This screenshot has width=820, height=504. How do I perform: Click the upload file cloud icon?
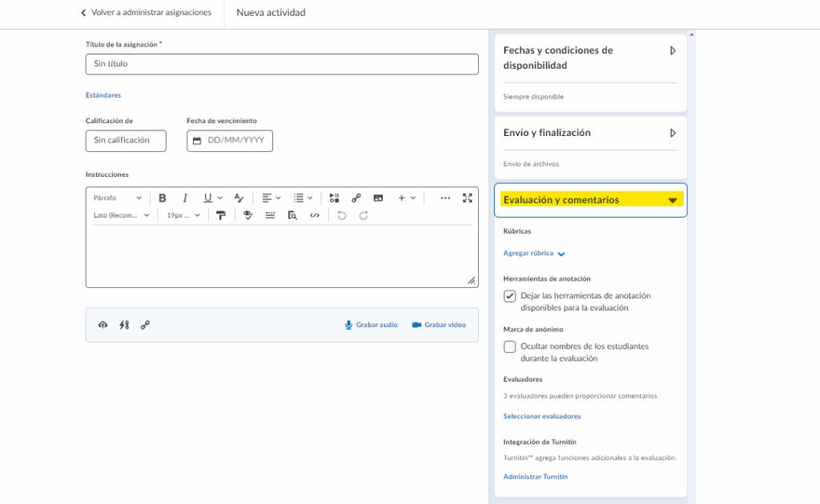click(102, 325)
